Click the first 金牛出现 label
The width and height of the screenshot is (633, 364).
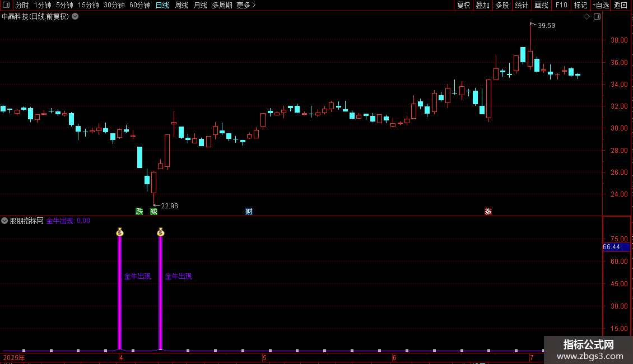pos(137,277)
